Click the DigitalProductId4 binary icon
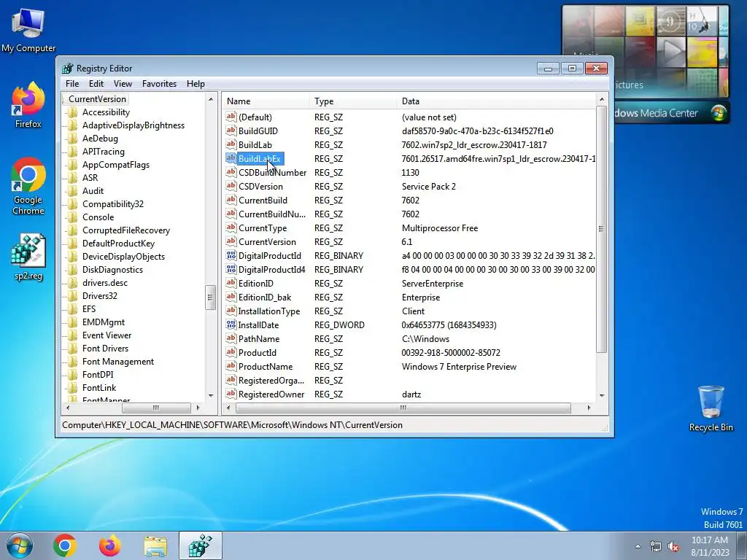Image resolution: width=747 pixels, height=560 pixels. coord(231,269)
